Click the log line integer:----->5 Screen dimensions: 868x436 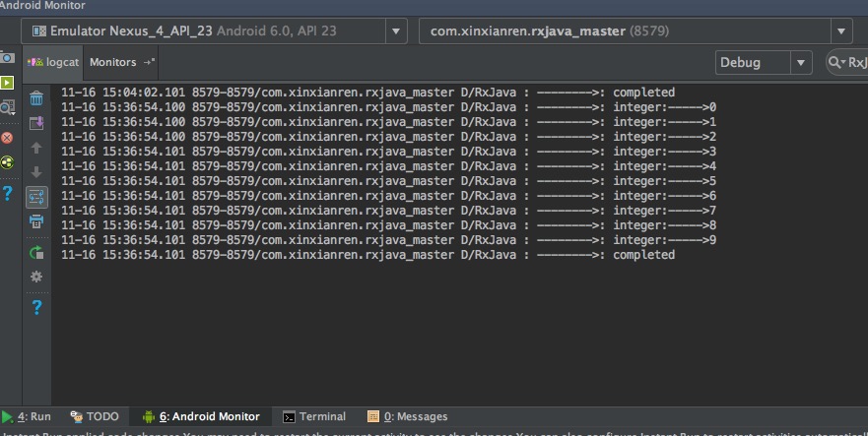pos(388,181)
